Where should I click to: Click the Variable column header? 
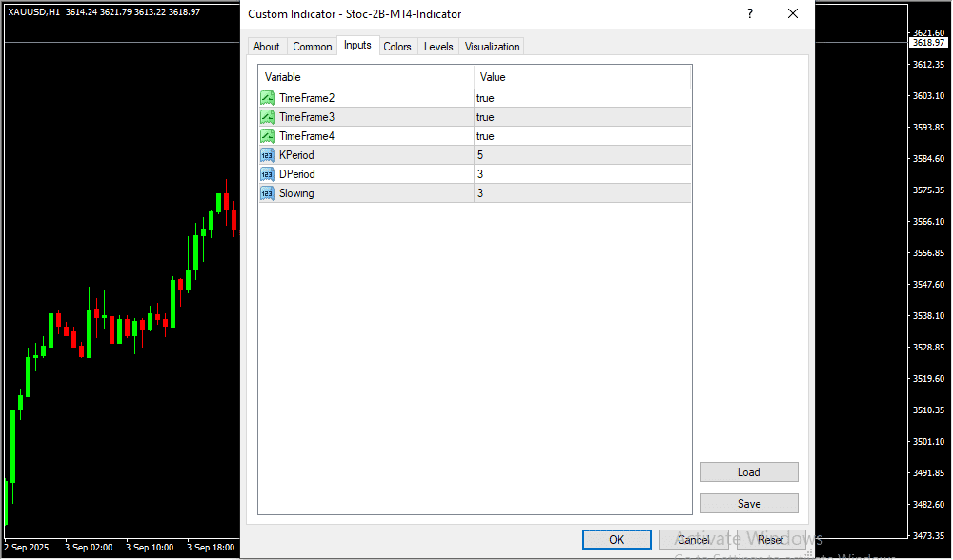[366, 77]
